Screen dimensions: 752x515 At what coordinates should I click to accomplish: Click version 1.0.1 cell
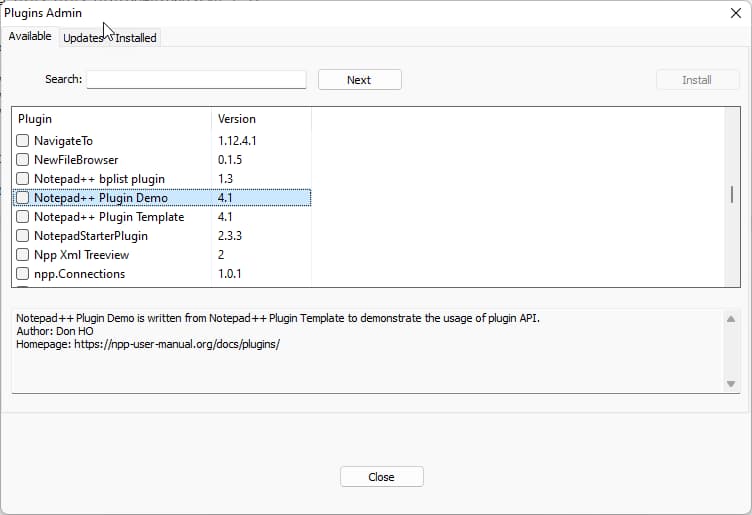tap(229, 274)
